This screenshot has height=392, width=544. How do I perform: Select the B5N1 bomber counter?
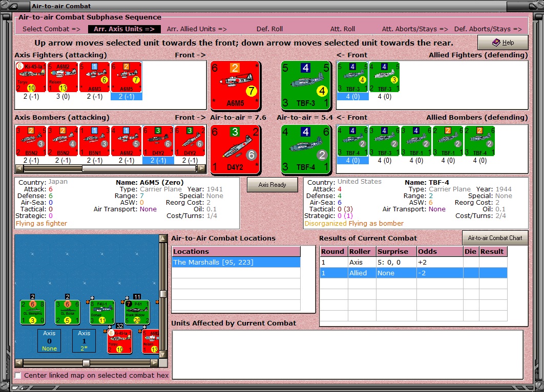tap(94, 141)
